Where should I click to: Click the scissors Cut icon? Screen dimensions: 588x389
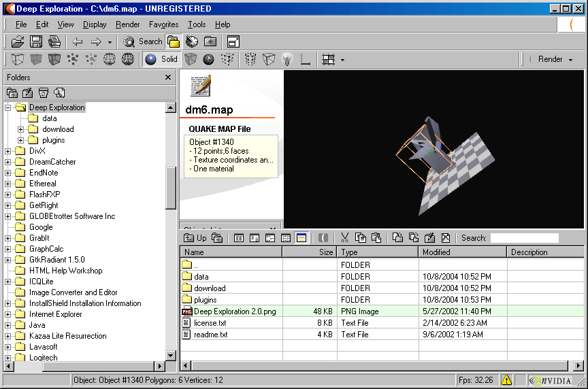coord(345,238)
